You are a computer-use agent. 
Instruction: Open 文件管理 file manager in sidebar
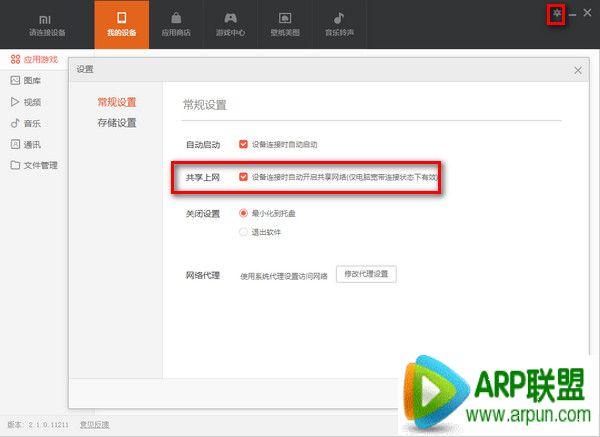coord(40,165)
